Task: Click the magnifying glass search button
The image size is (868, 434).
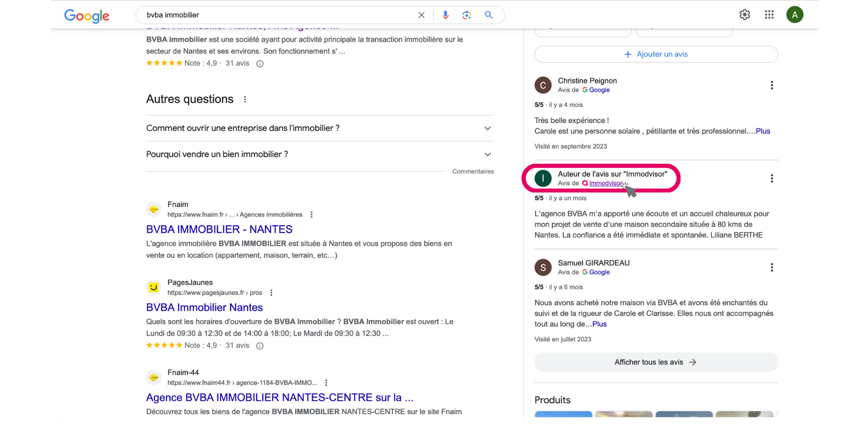Action: 488,15
